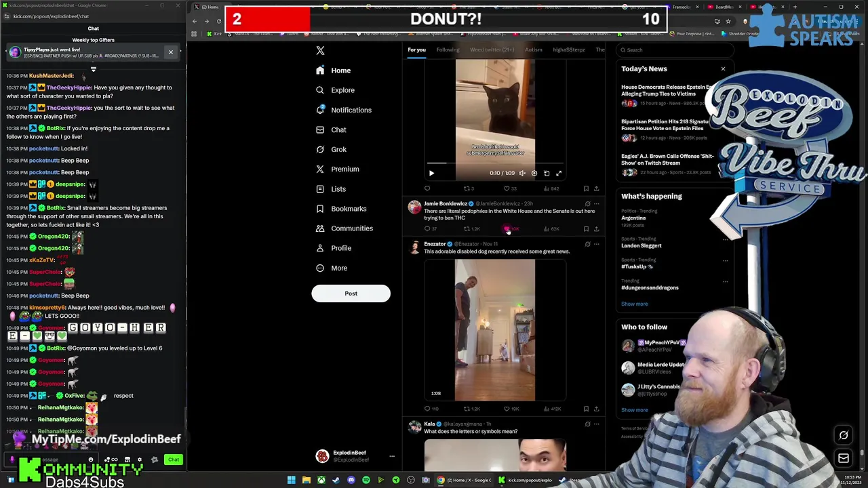Open cat video playback settings gear
The height and width of the screenshot is (488, 868).
534,173
